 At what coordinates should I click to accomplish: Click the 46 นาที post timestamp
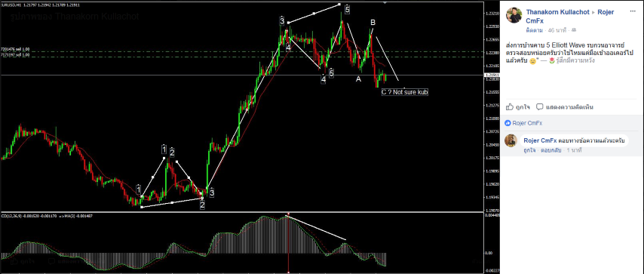[x=557, y=30]
